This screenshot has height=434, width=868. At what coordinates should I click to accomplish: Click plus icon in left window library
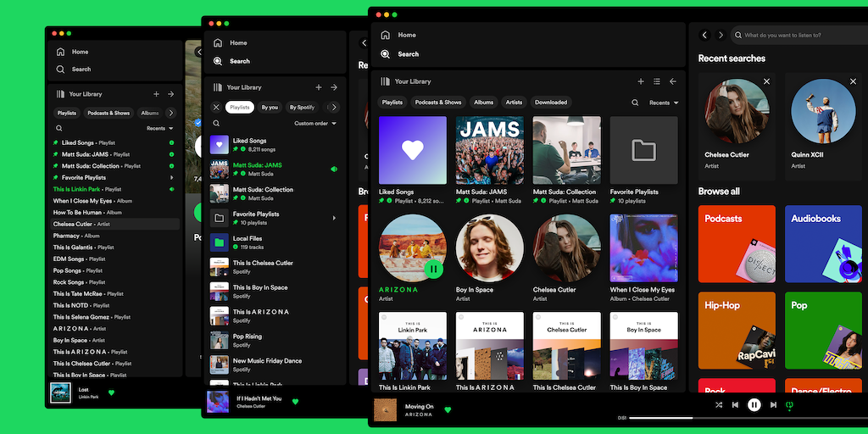coord(156,94)
